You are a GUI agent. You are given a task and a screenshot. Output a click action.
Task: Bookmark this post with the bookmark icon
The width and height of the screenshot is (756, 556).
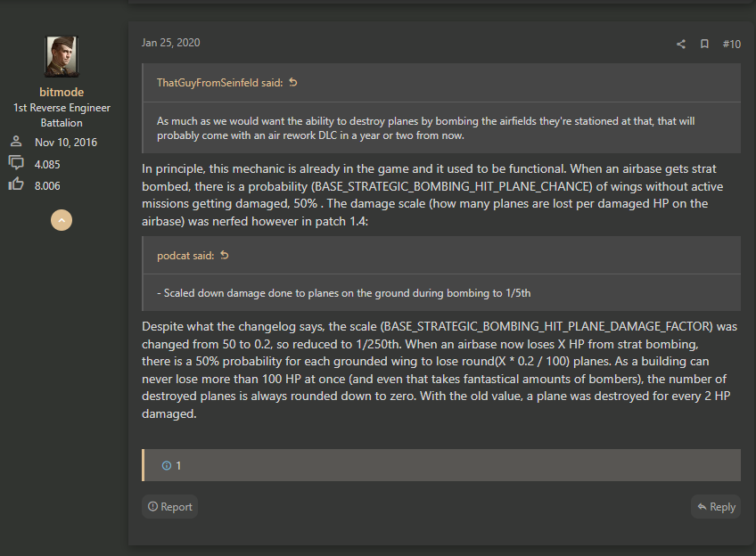pos(704,45)
